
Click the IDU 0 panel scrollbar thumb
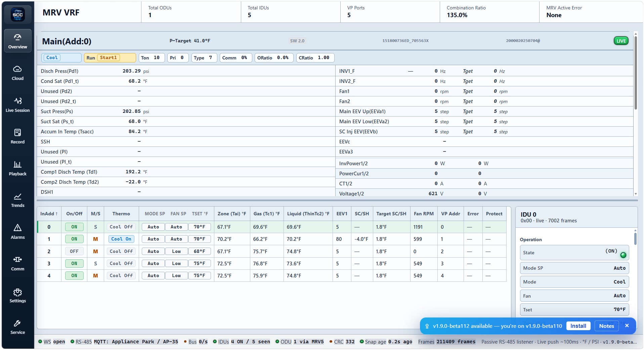tap(635, 238)
